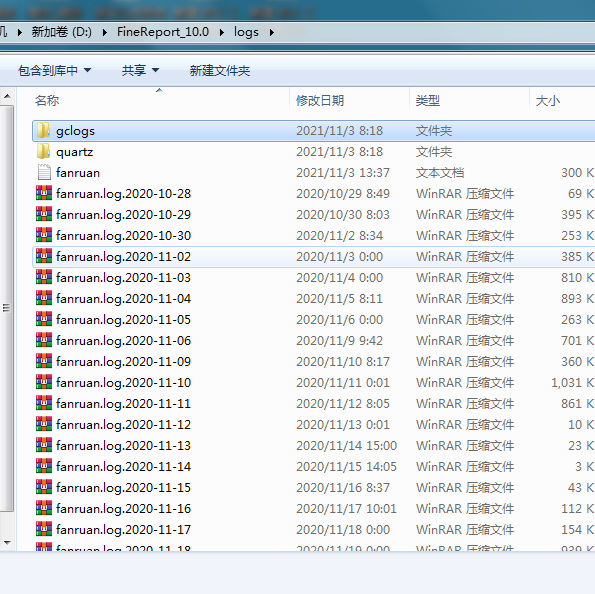Click WinRAR icon of fanruan.log.2020-11-10

44,382
